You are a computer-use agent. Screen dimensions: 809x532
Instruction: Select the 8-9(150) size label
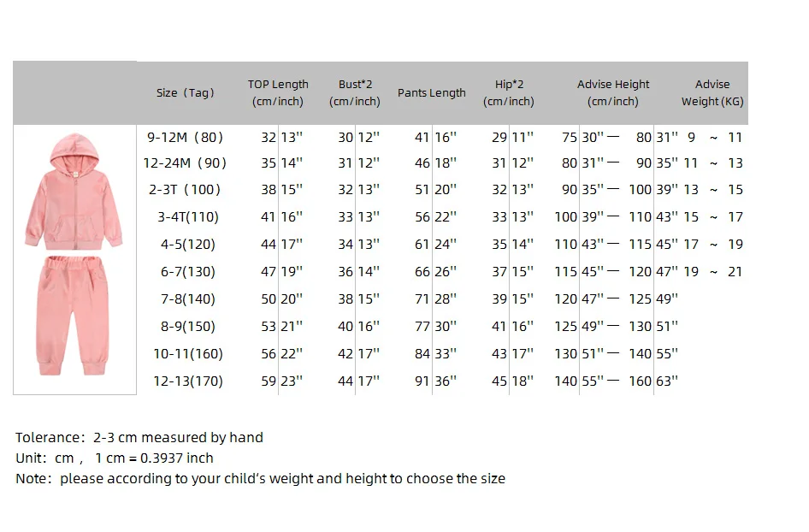186,326
